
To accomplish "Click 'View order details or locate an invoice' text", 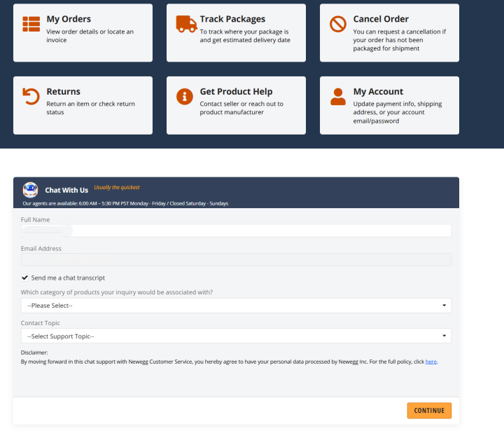I will 90,36.
